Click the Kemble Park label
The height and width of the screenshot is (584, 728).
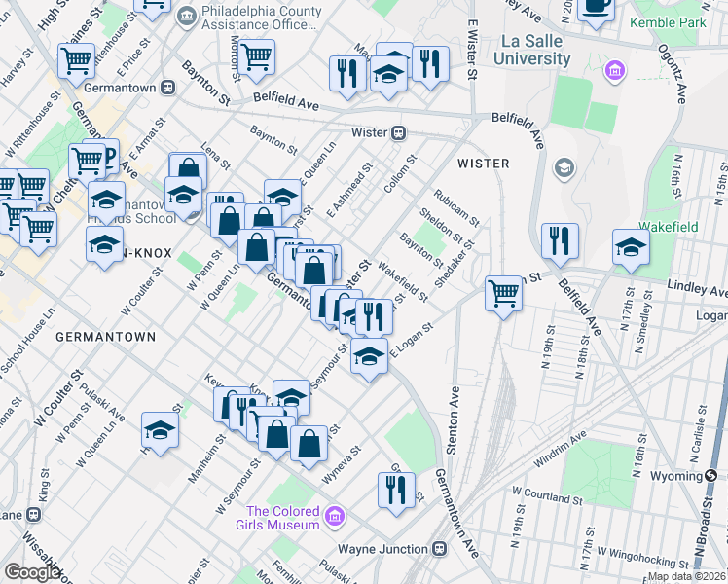(x=668, y=22)
